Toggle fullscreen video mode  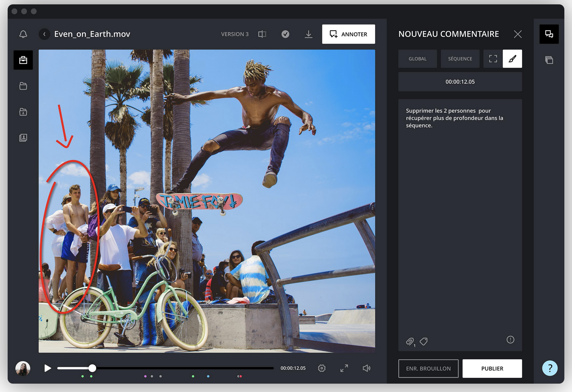[344, 368]
